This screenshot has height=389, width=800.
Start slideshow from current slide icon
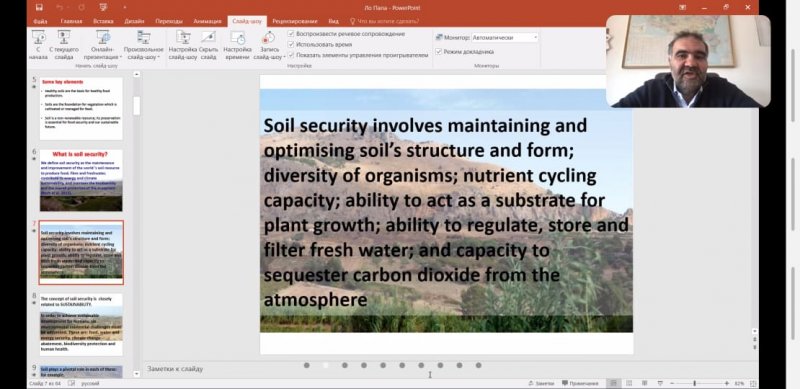(x=64, y=38)
